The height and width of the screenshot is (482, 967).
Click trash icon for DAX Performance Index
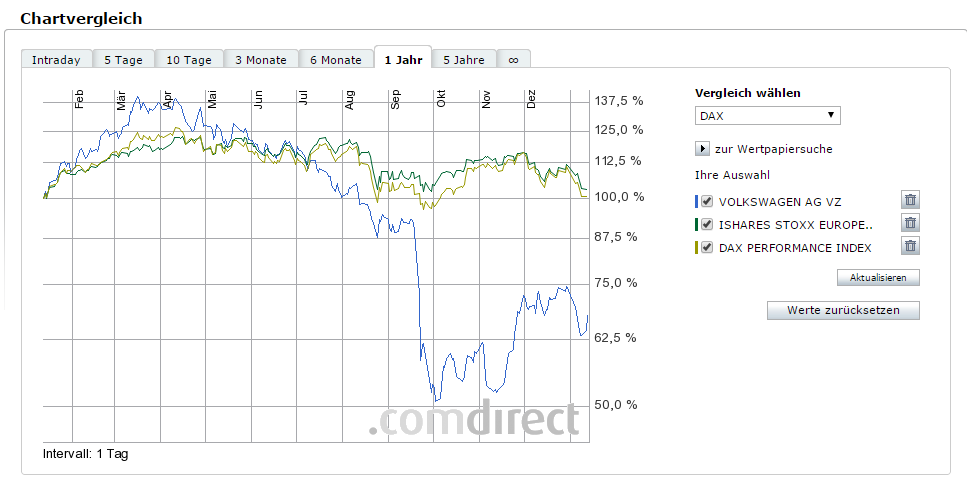point(910,247)
